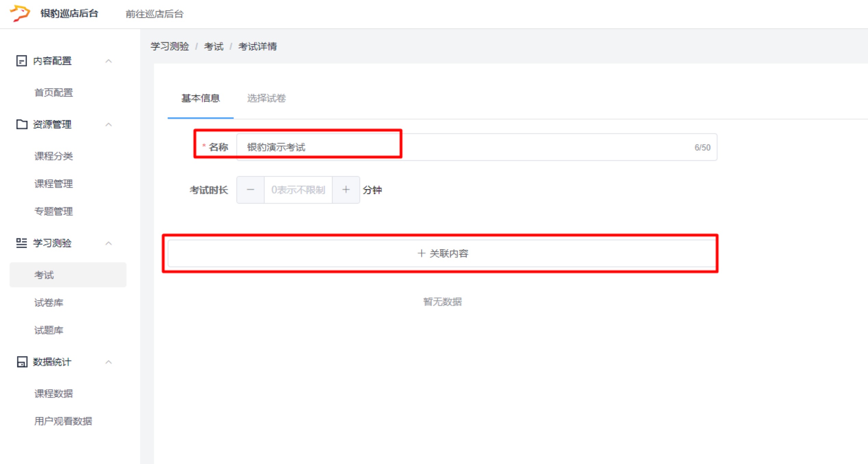The image size is (868, 464).
Task: Select the 基本信息 tab
Action: (200, 98)
